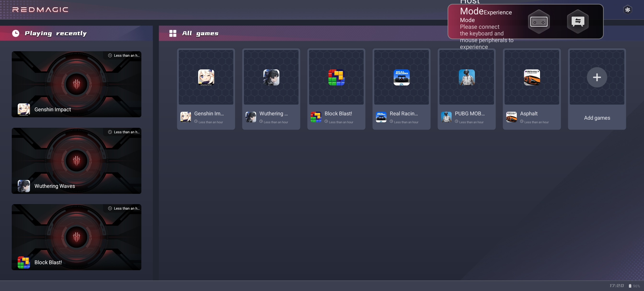Launch Block Blast! from recent banner

[x=76, y=237]
